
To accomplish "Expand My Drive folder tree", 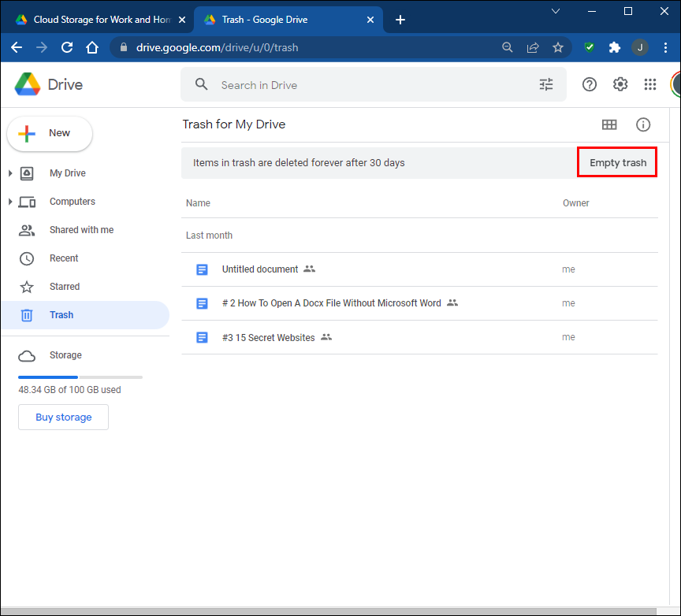I will pyautogui.click(x=9, y=173).
